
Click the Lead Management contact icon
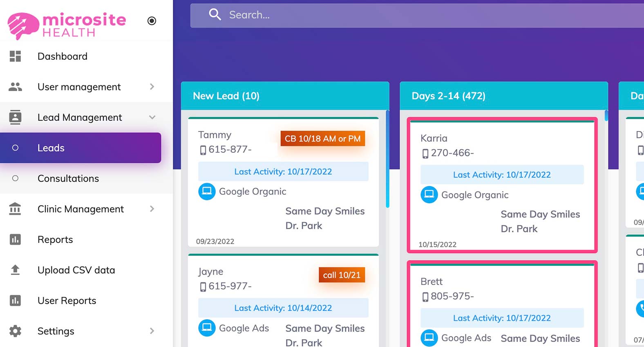point(15,117)
